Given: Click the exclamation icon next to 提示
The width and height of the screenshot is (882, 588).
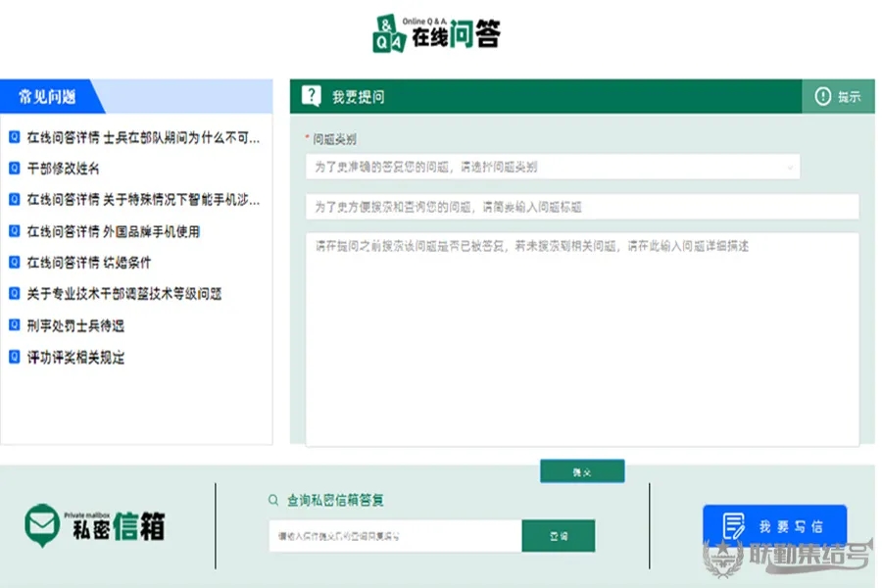Looking at the screenshot, I should pos(822,96).
